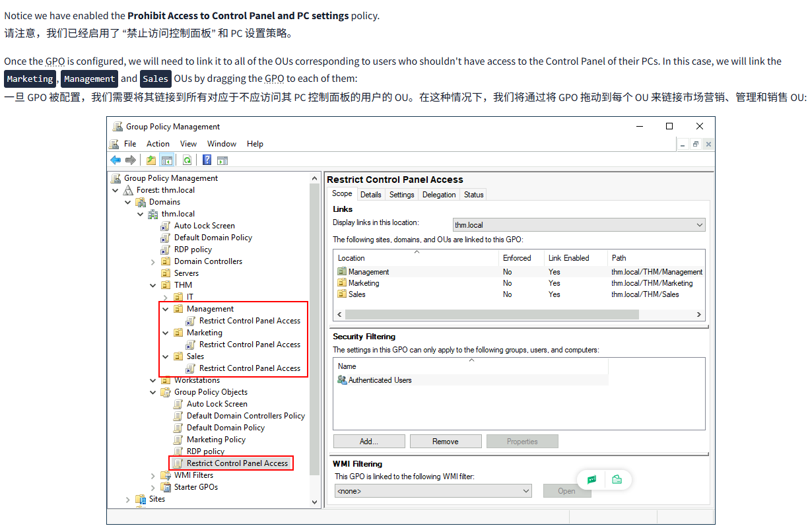Click the Open button for WMI filter
Image resolution: width=808 pixels, height=532 pixels.
coord(567,491)
